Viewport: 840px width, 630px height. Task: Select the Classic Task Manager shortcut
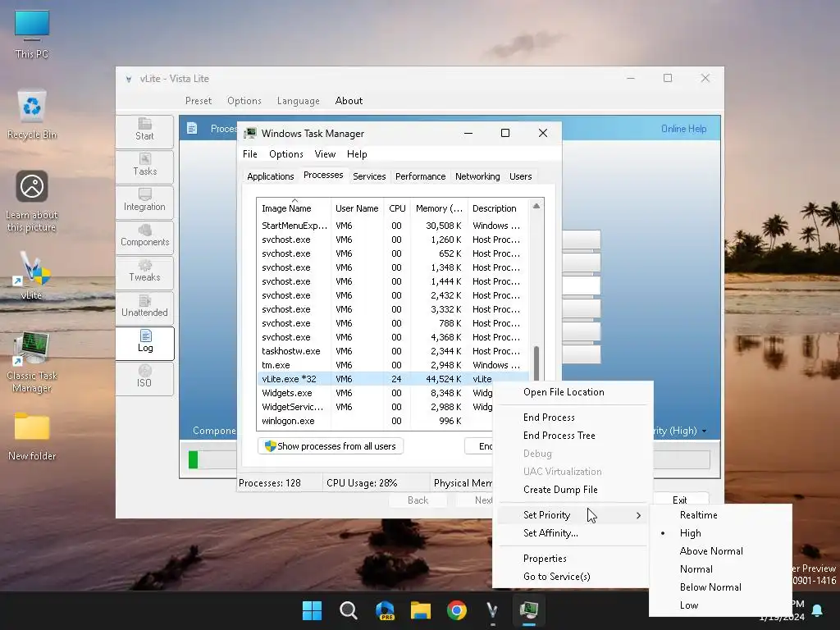tap(32, 362)
